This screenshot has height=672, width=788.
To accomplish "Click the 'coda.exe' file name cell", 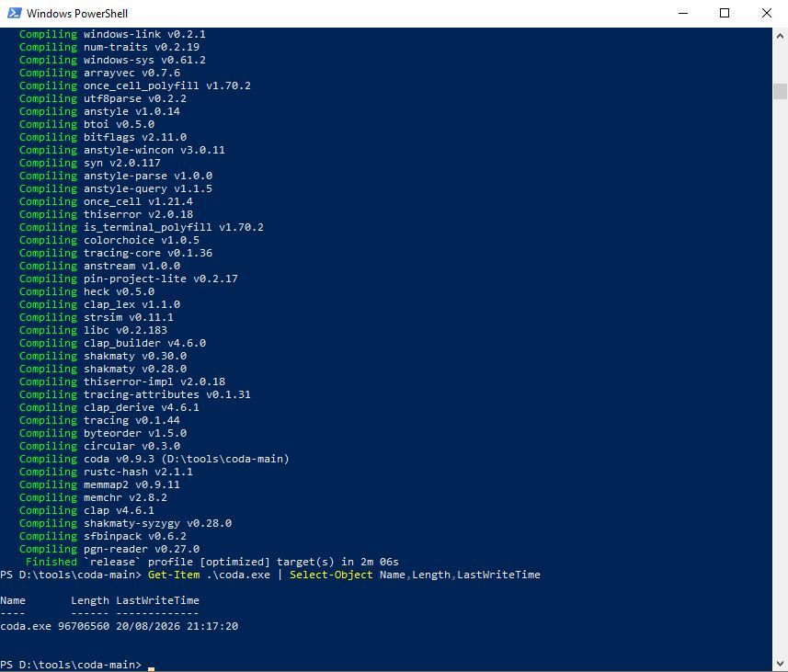I will 26,626.
